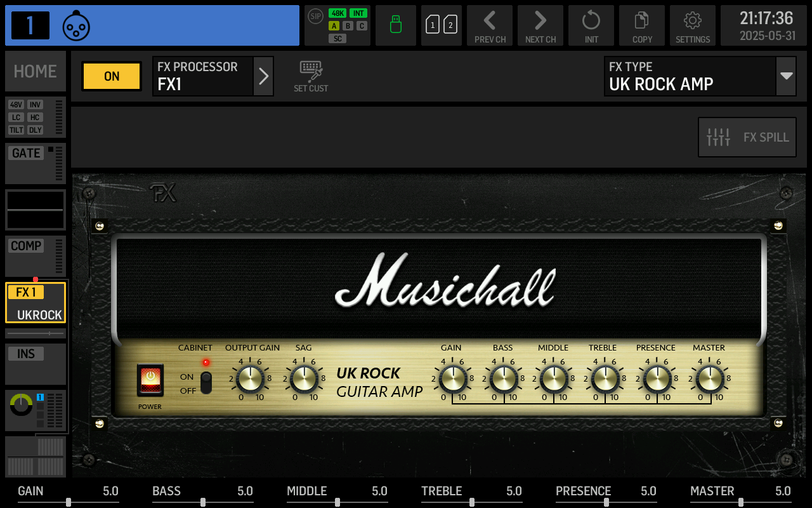Open the COMP compressor section
812x508 pixels.
click(x=25, y=246)
